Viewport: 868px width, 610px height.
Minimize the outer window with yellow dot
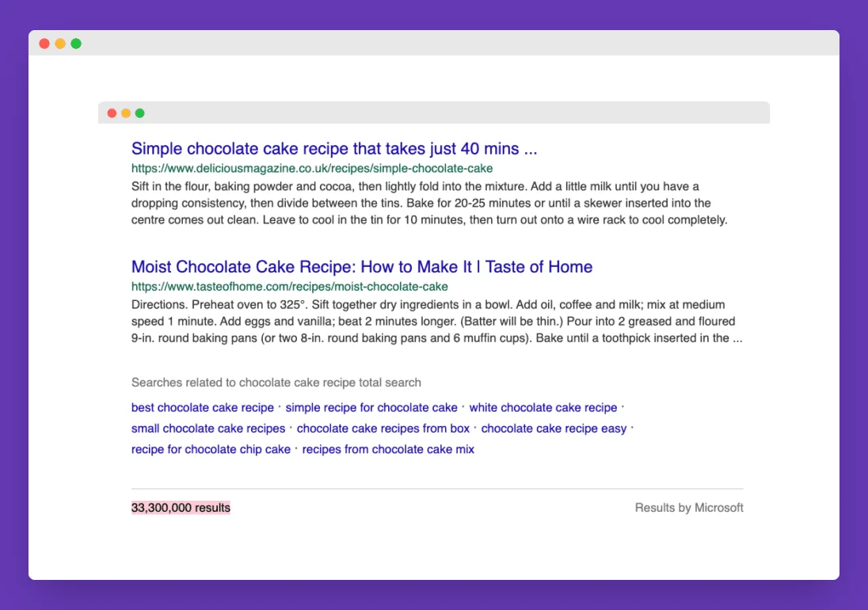[60, 44]
